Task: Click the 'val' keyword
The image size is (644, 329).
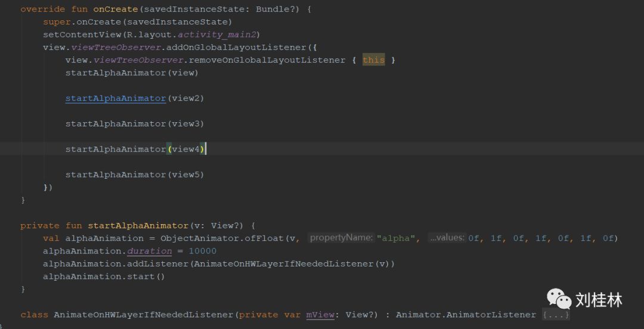Action: pyautogui.click(x=51, y=238)
